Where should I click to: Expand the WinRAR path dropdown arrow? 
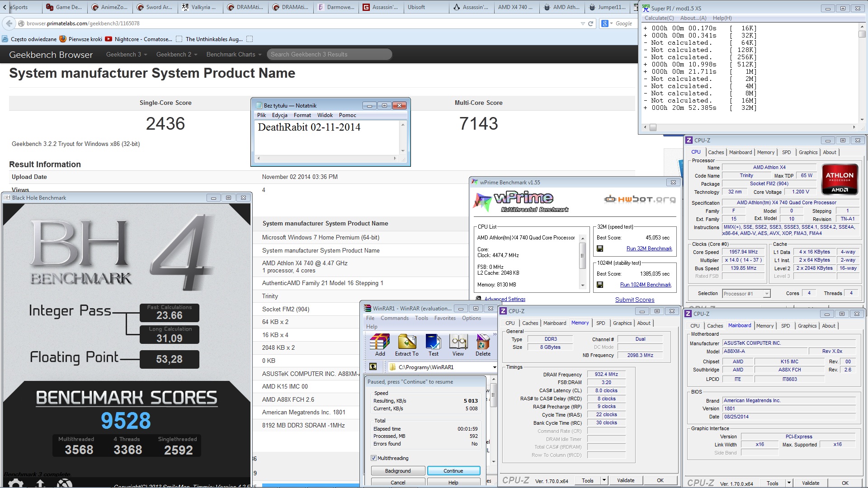(494, 367)
